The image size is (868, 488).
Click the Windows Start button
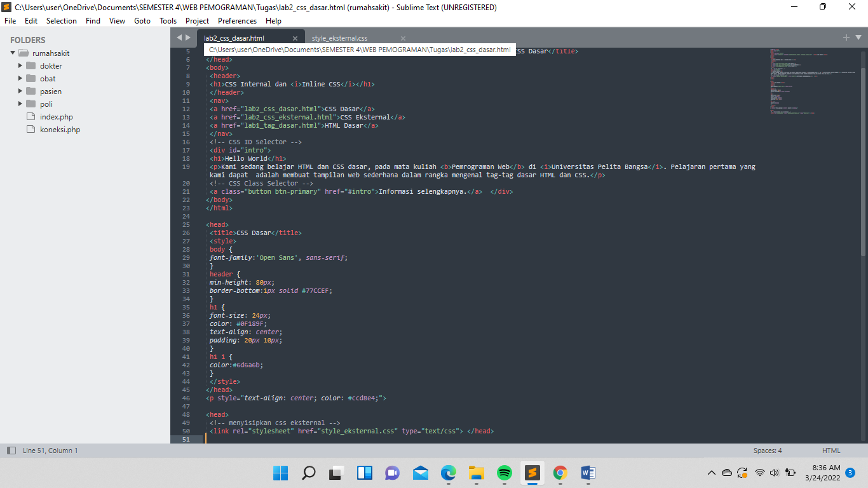click(280, 473)
